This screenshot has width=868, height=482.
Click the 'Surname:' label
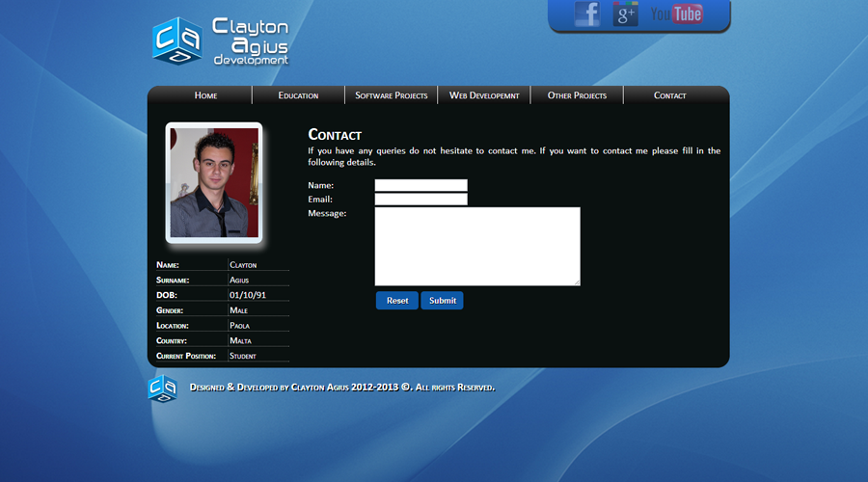[173, 280]
